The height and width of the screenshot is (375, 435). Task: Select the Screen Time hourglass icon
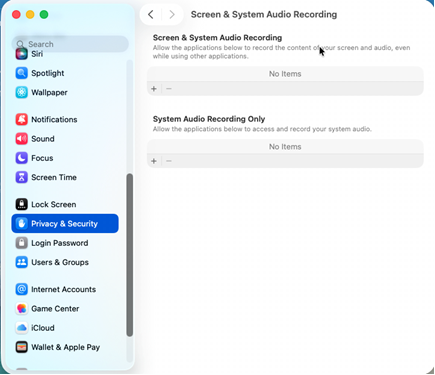pos(22,177)
